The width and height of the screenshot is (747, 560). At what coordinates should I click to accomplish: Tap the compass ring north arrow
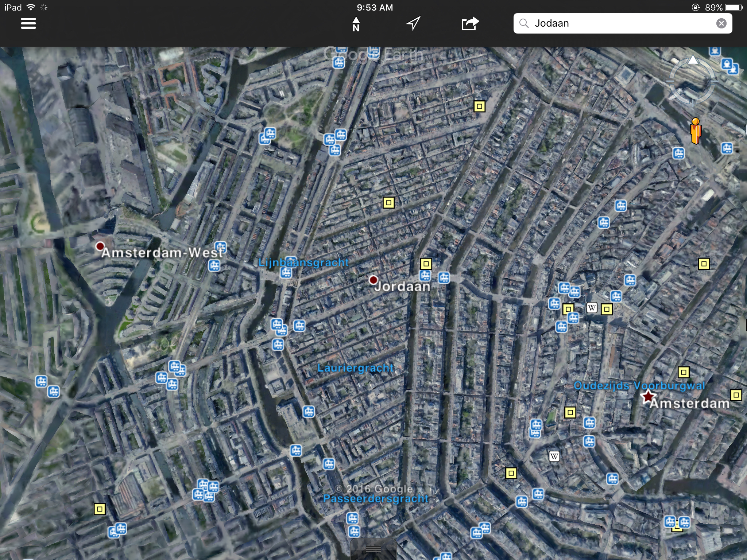pos(693,61)
